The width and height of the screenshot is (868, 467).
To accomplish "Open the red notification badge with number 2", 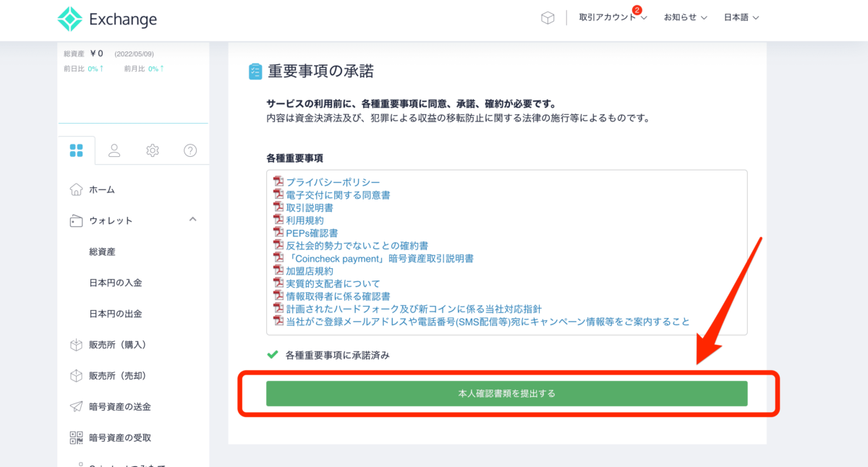I will 637,10.
